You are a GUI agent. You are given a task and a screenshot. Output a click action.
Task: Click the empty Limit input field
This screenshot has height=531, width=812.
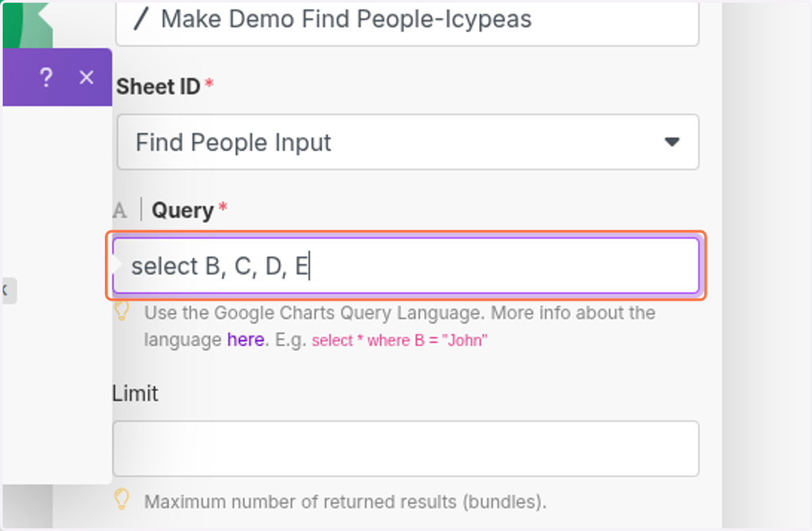[406, 448]
